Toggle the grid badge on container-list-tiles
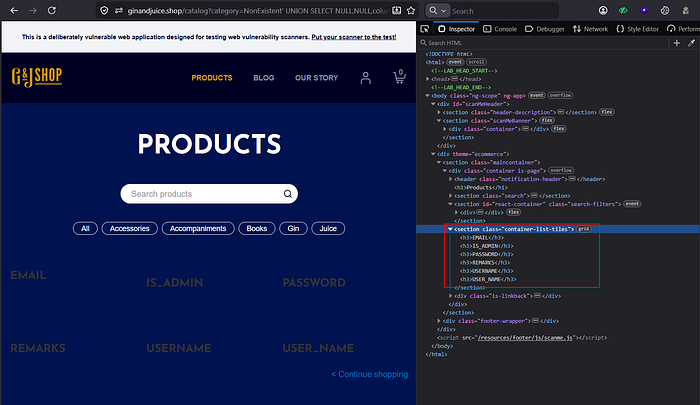This screenshot has width=700, height=405. 584,229
